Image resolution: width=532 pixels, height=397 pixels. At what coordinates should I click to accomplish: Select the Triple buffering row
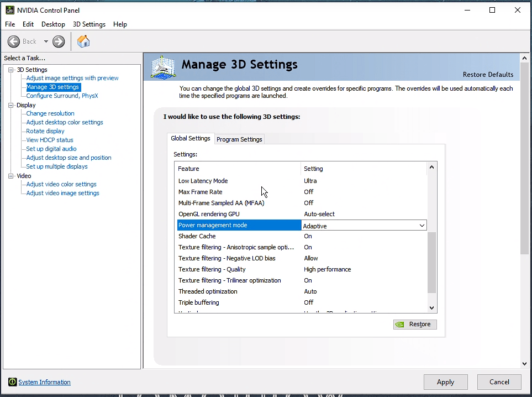302,302
